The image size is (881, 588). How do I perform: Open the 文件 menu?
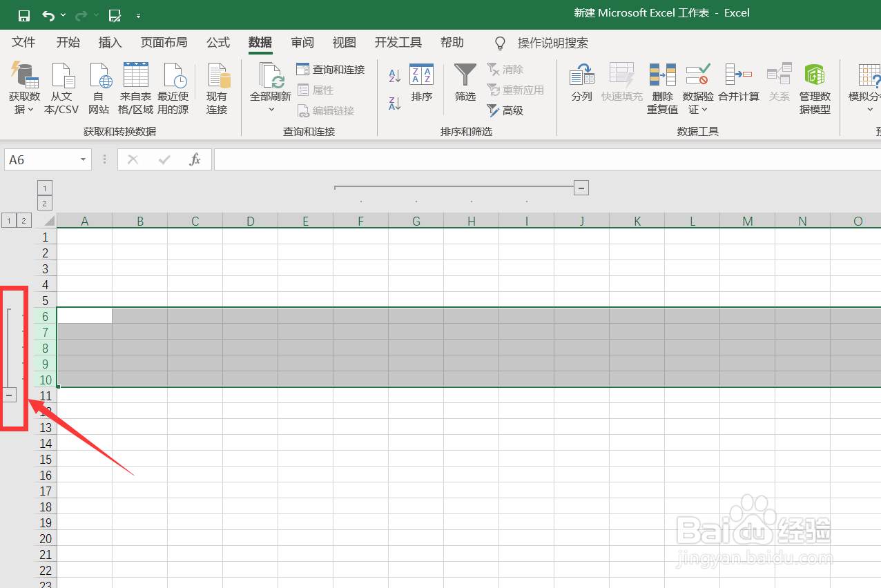coord(23,43)
